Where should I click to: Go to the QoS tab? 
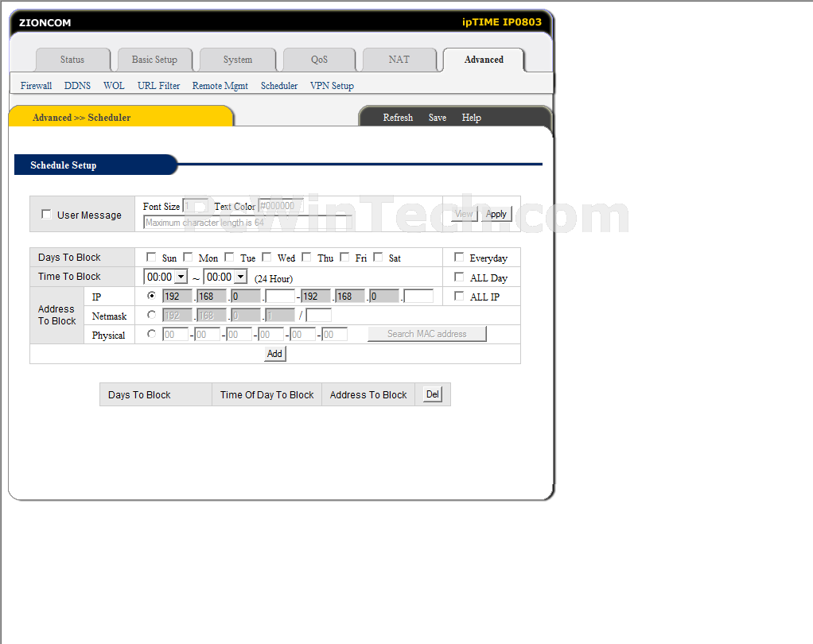(320, 60)
